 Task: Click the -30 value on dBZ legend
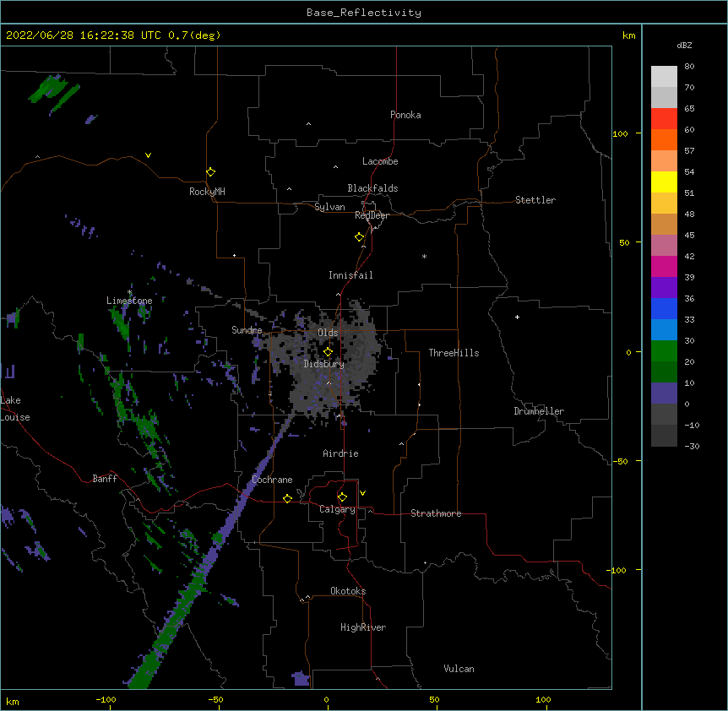pos(692,446)
